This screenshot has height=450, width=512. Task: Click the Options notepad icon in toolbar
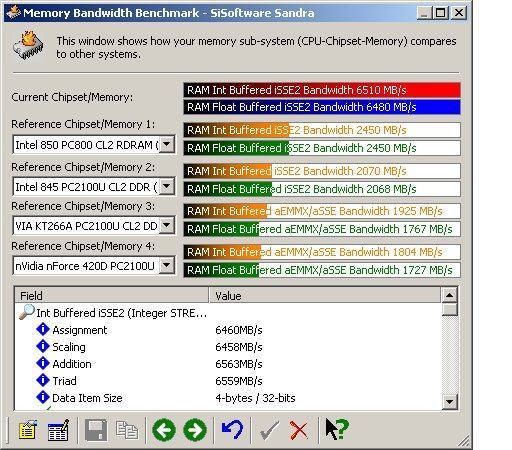point(28,430)
